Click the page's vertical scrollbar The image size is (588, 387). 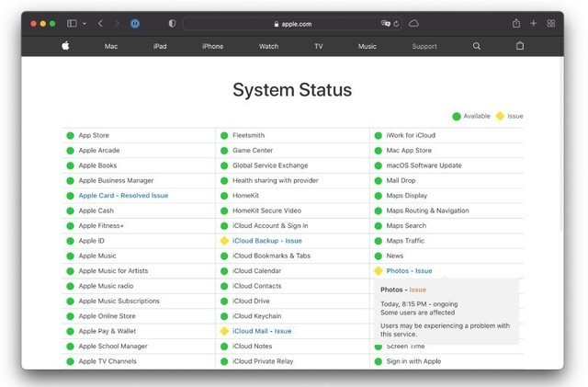pyautogui.click(x=561, y=144)
